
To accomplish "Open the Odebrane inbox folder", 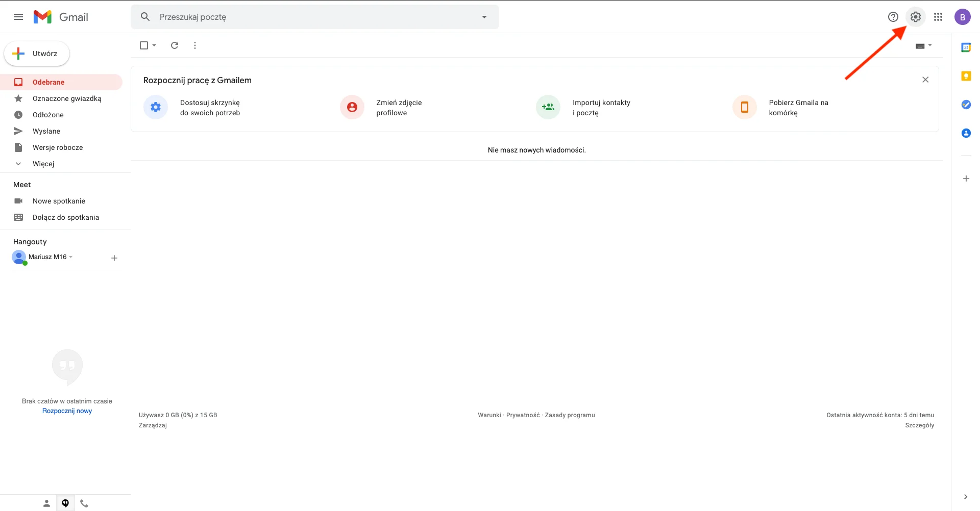I will coord(48,82).
